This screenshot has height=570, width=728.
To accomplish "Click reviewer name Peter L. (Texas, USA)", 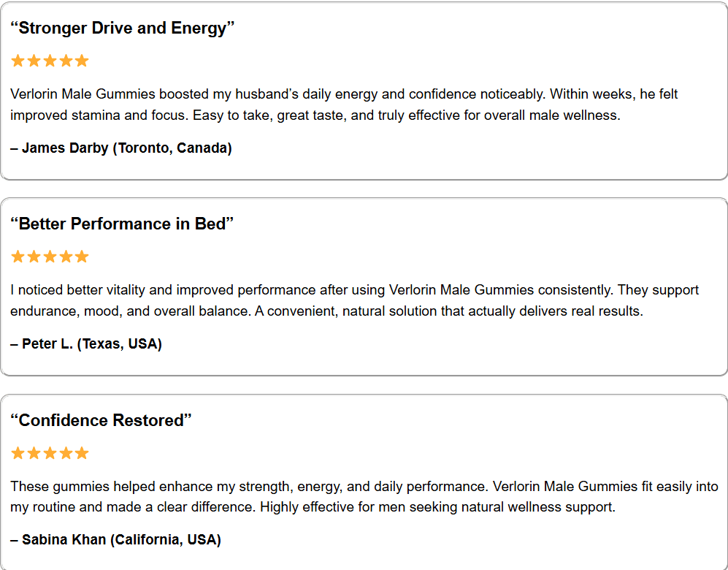I will click(86, 344).
